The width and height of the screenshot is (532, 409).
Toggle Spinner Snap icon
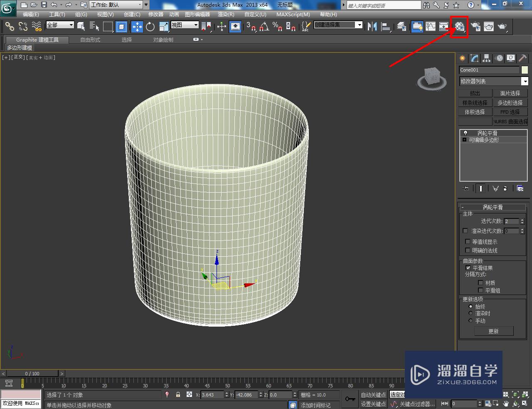[291, 27]
